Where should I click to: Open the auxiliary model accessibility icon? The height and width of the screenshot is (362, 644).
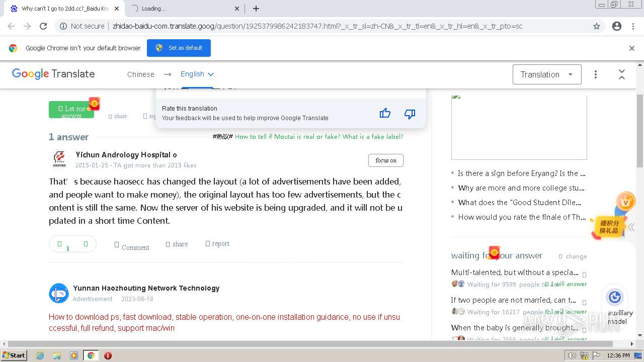[615, 297]
